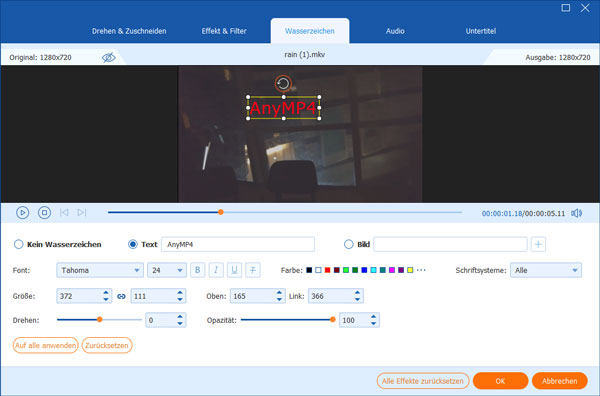Open the Schriftsysteme Alle dropdown
The image size is (600, 396).
click(546, 270)
